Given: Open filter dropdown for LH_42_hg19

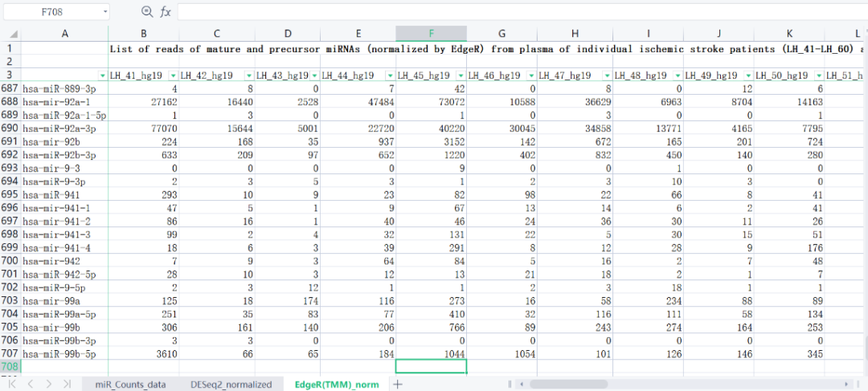Looking at the screenshot, I should [x=248, y=75].
